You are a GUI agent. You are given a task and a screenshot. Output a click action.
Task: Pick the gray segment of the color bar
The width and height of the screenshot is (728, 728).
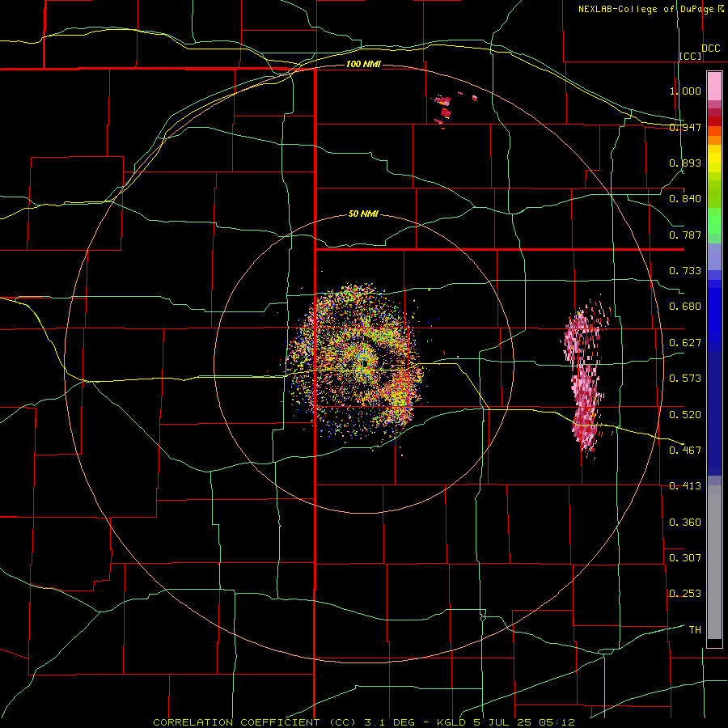click(x=714, y=562)
